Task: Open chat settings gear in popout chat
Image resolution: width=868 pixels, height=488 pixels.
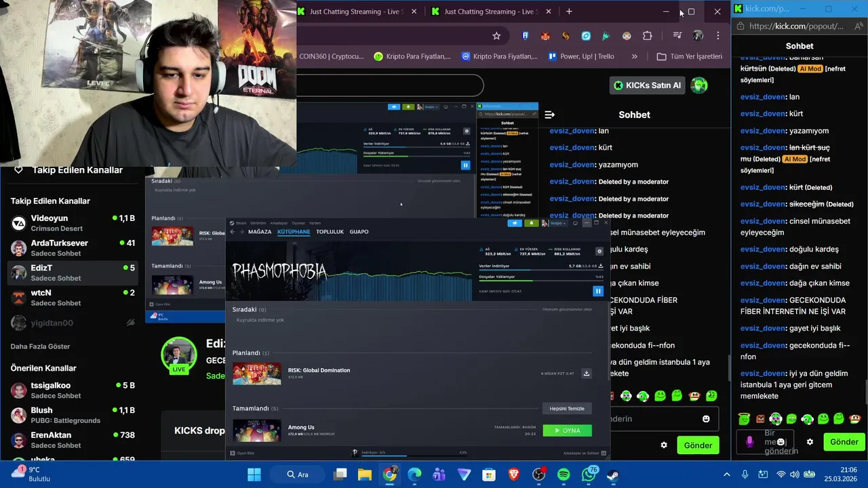Action: click(810, 442)
